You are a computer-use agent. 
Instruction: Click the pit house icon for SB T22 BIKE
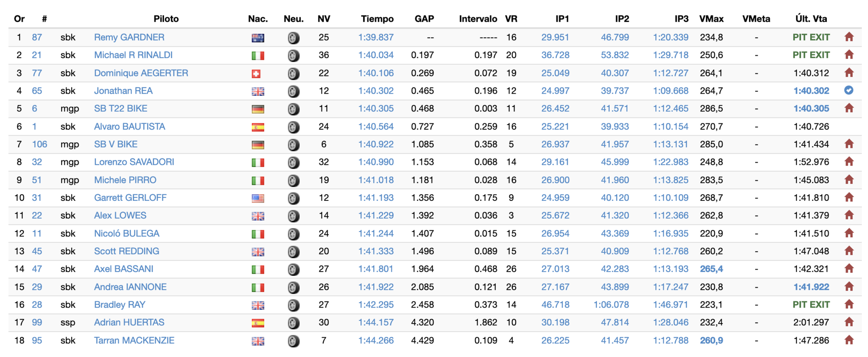pyautogui.click(x=849, y=108)
